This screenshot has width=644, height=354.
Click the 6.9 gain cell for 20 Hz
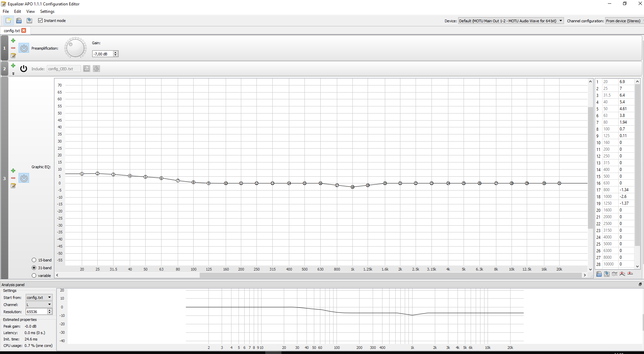pos(626,82)
